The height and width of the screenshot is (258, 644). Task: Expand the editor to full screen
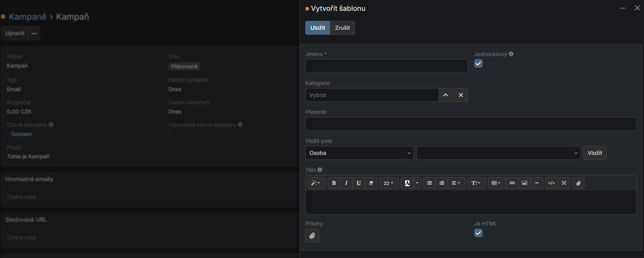tap(564, 183)
